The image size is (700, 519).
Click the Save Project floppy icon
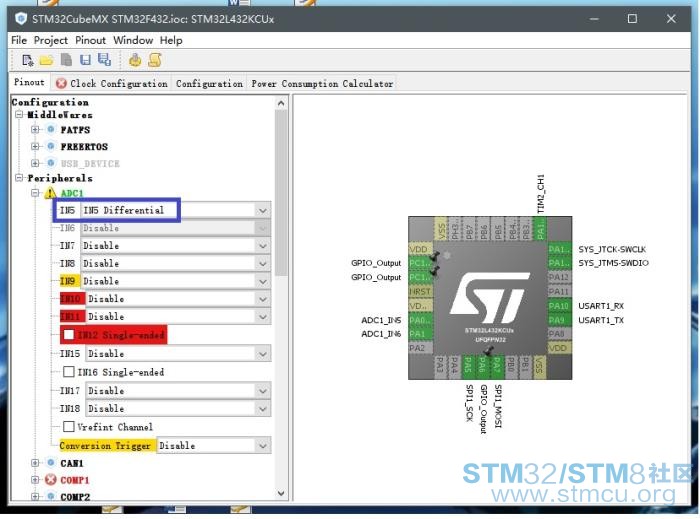(85, 60)
